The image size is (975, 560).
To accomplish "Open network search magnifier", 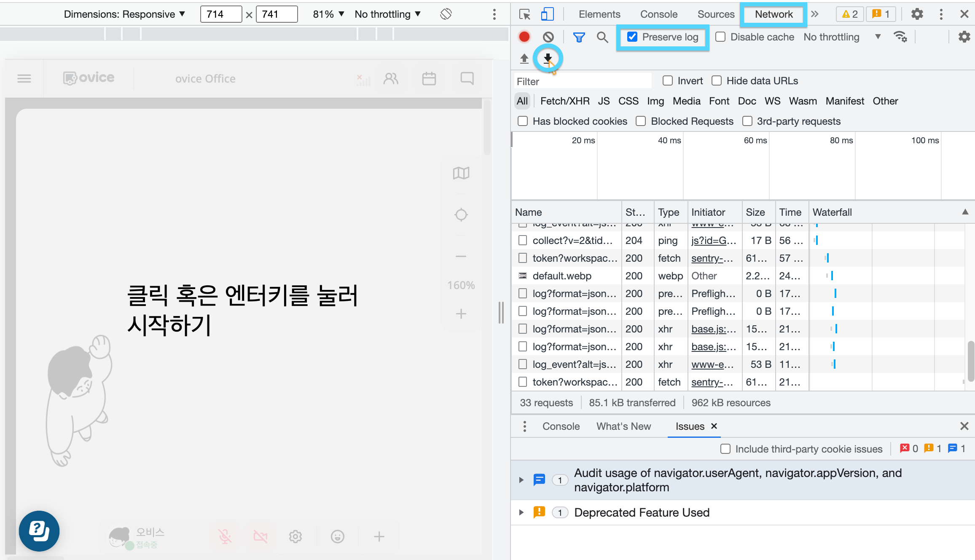I will point(602,37).
